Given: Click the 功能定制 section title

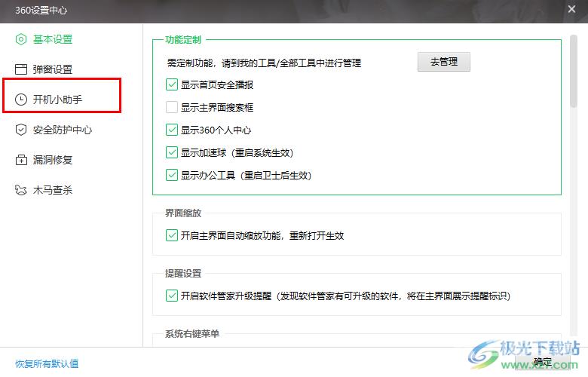Looking at the screenshot, I should point(183,40).
